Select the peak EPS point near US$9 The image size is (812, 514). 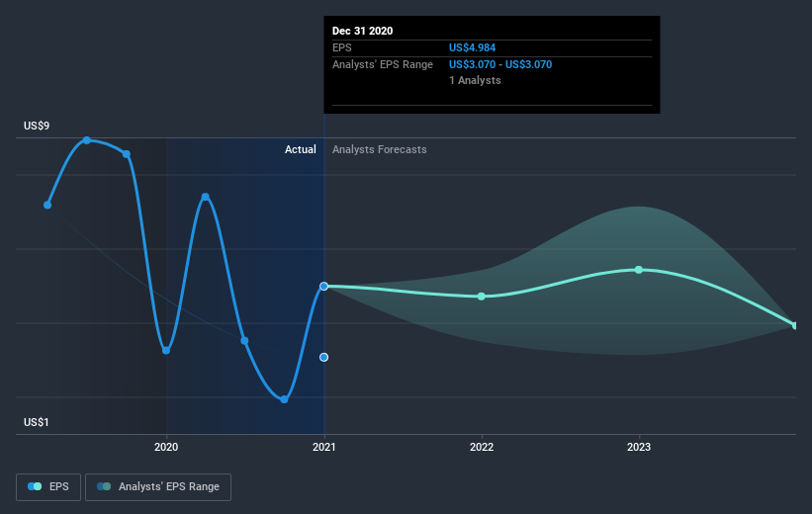click(x=87, y=140)
